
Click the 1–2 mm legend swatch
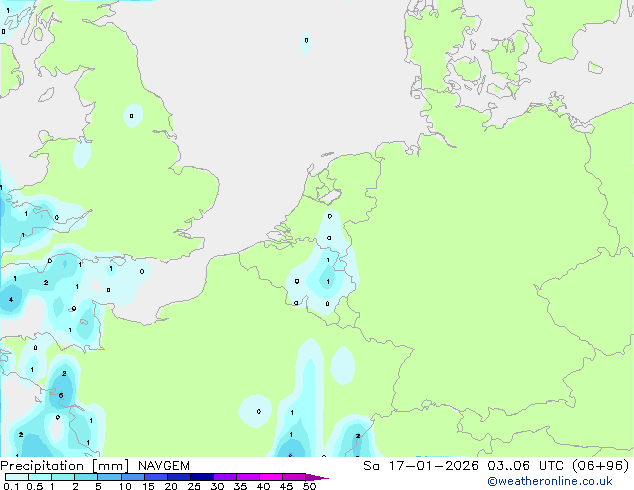63,477
